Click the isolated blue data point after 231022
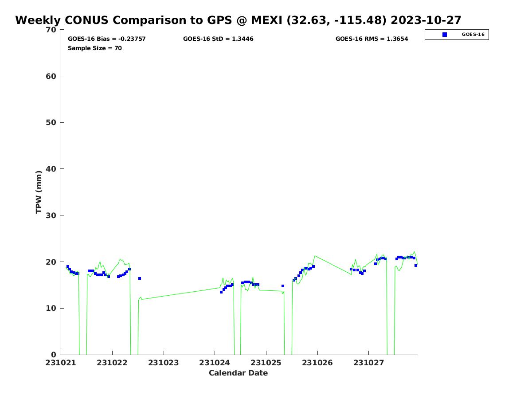This screenshot has width=532, height=399. pos(140,278)
